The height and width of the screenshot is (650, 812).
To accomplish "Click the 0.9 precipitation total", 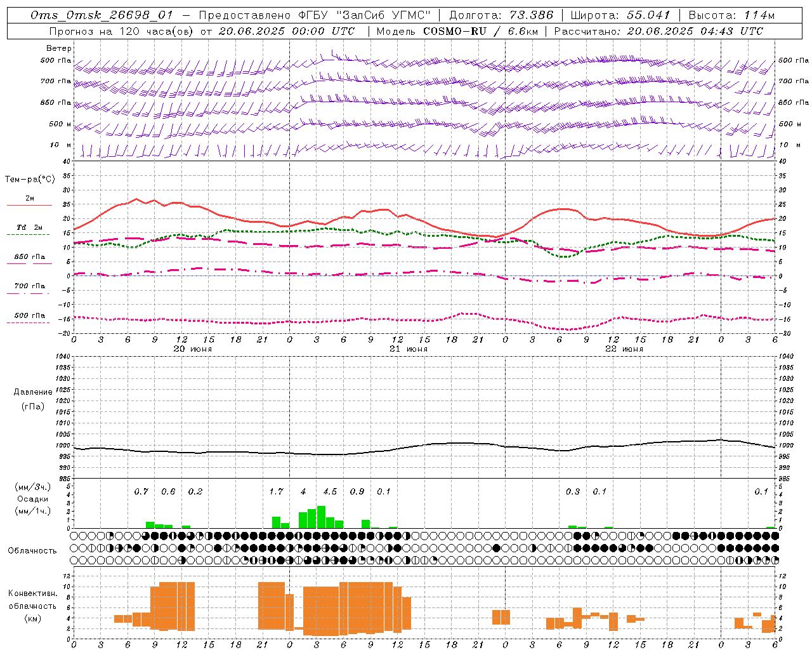I will coord(357,492).
